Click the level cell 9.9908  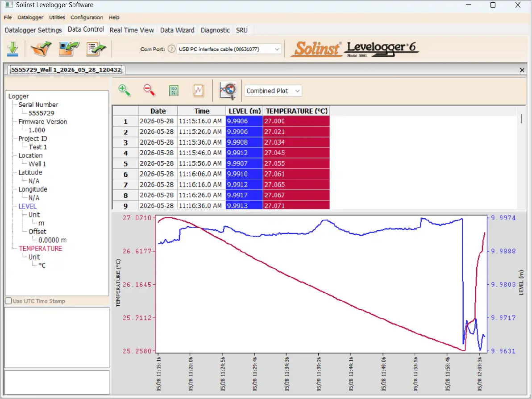coord(244,142)
